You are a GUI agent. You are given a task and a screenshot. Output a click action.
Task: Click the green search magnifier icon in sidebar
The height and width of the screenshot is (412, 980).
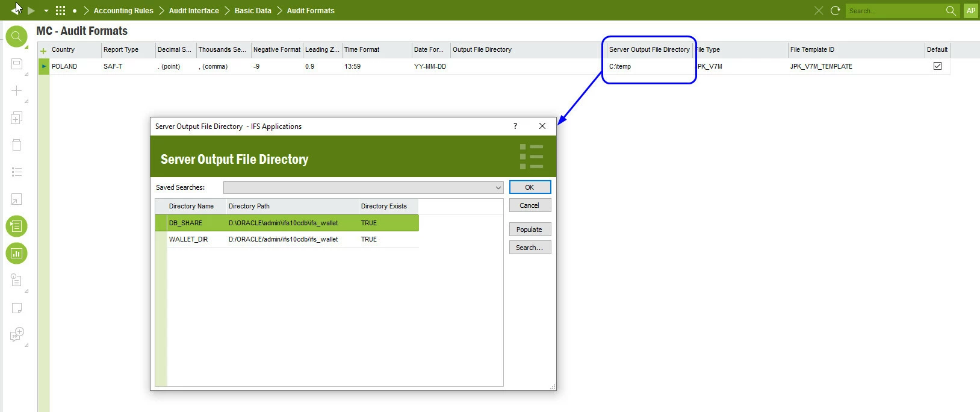point(17,37)
